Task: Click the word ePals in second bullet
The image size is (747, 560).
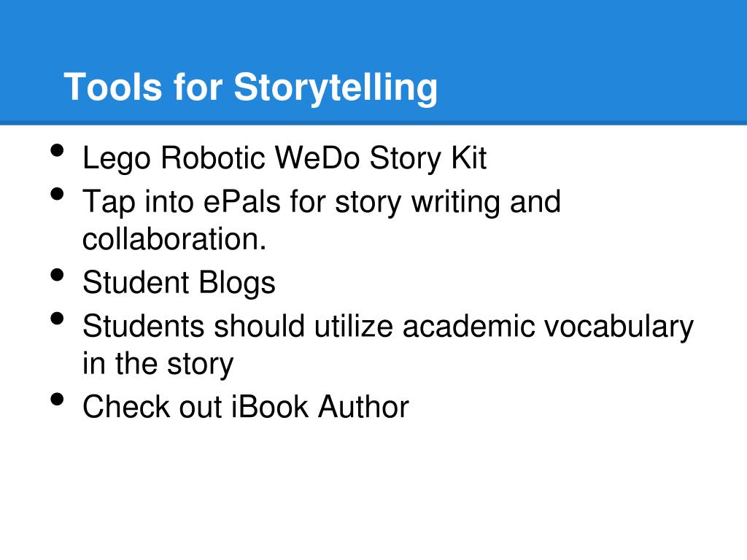Action: [x=242, y=201]
